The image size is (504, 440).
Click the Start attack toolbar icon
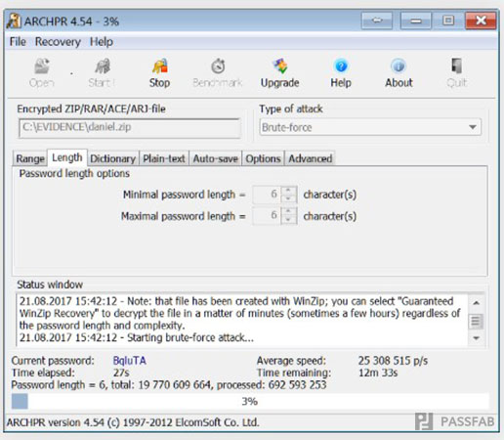103,66
